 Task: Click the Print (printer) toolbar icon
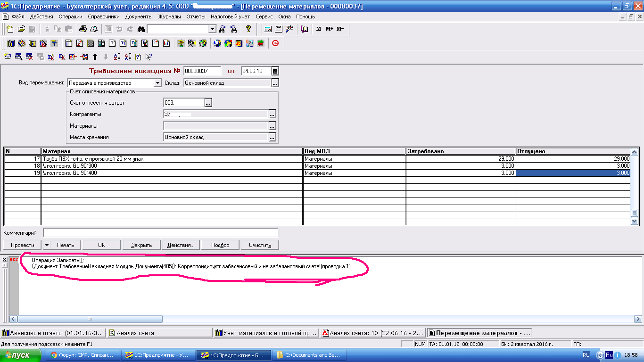coord(83,29)
